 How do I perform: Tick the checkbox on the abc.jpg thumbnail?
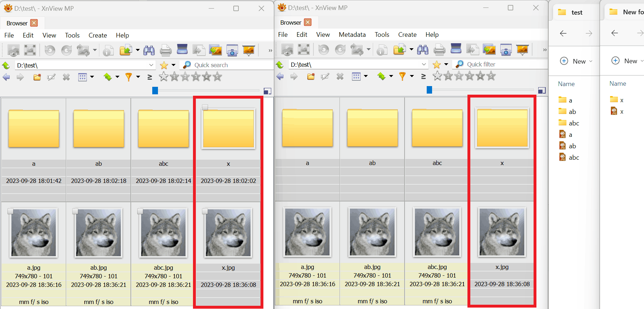tap(140, 211)
